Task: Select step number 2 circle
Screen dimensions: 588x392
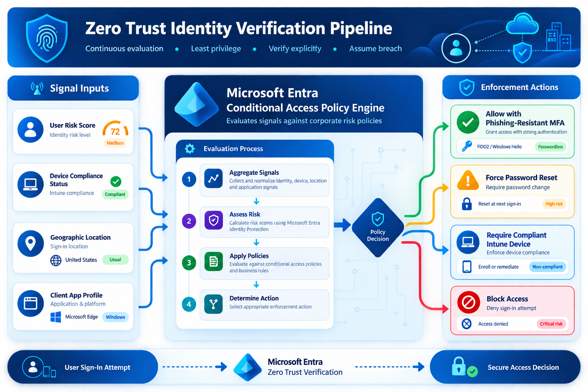Action: [189, 221]
